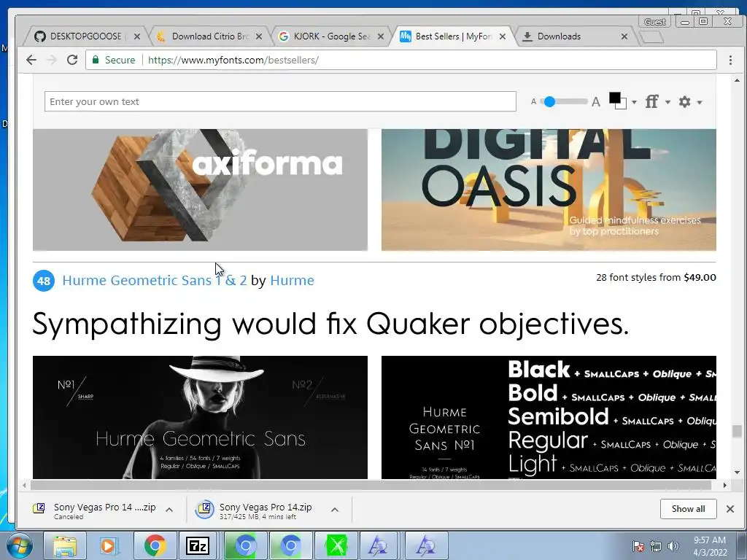
Task: Open 7-Zip from the taskbar
Action: click(198, 546)
